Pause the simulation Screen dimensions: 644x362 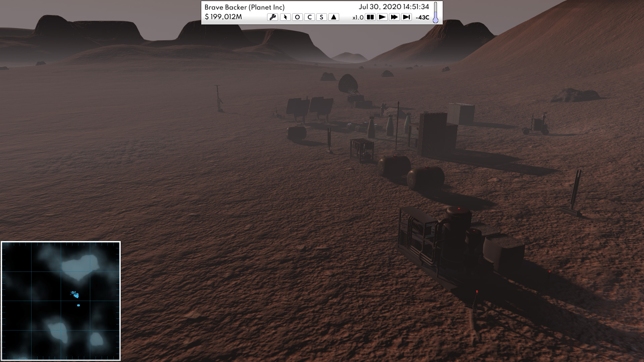(370, 17)
